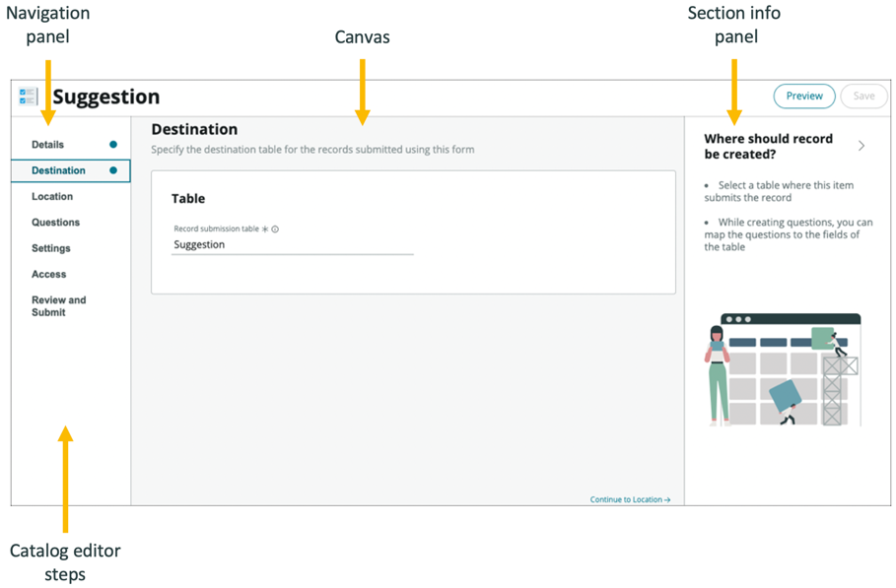Click the right chevron beside Where should record be created
Image resolution: width=896 pixels, height=588 pixels.
(862, 146)
